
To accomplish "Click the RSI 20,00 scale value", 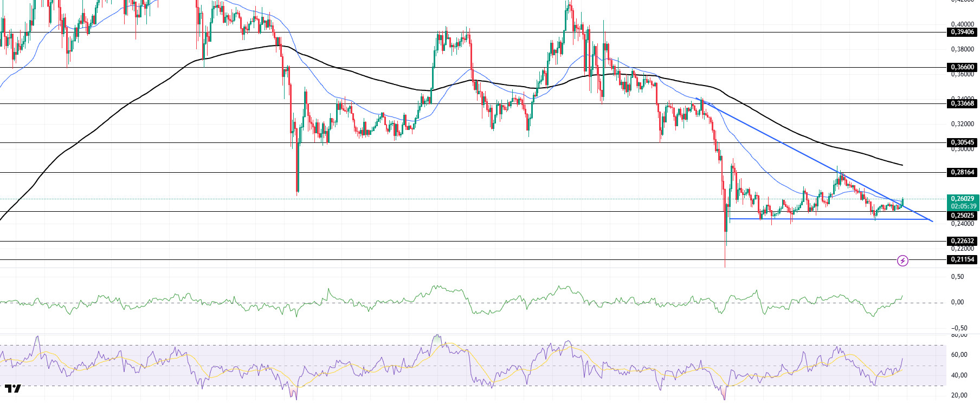I will tap(959, 395).
